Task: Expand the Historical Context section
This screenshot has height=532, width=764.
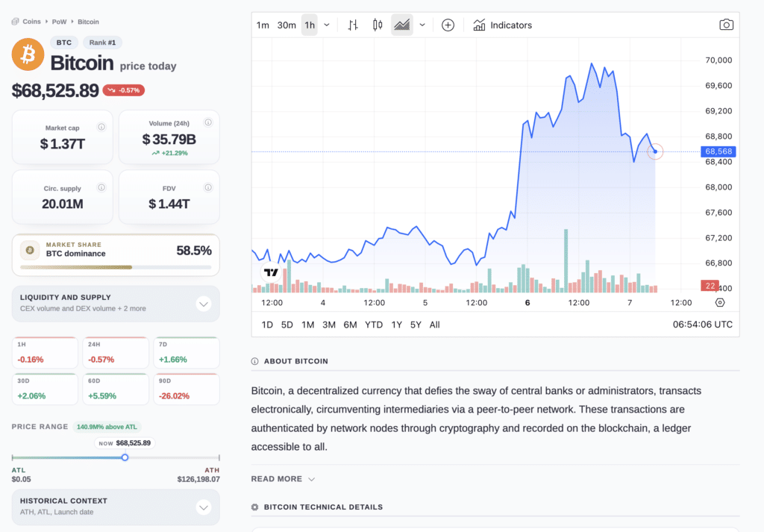Action: tap(204, 507)
